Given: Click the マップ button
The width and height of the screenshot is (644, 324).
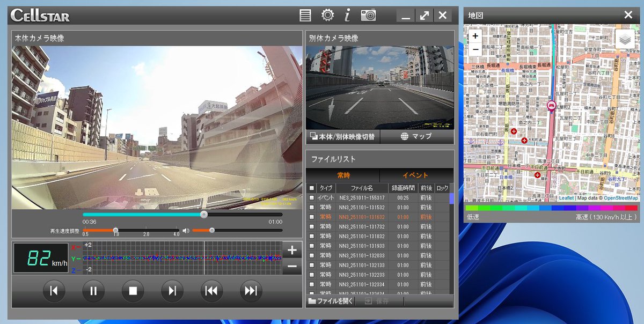Looking at the screenshot, I should (416, 136).
